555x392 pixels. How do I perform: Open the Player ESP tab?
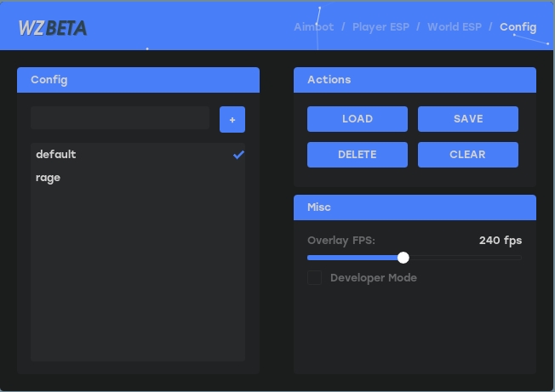point(380,27)
